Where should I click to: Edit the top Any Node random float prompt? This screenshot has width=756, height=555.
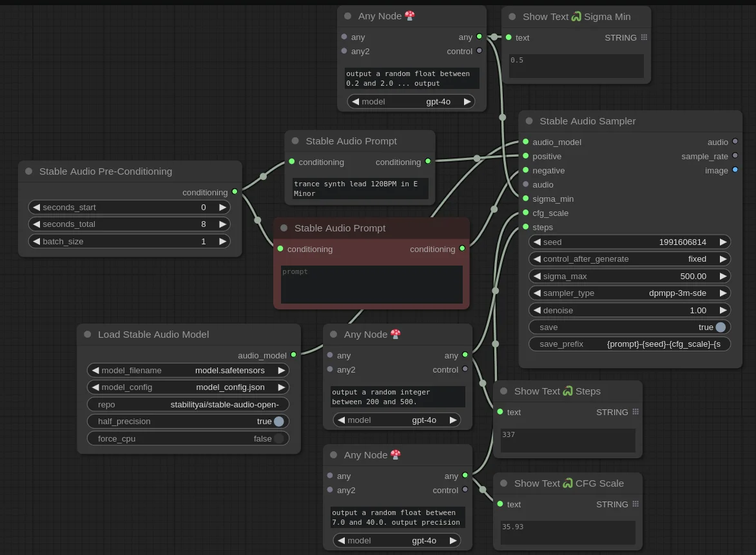pos(412,78)
